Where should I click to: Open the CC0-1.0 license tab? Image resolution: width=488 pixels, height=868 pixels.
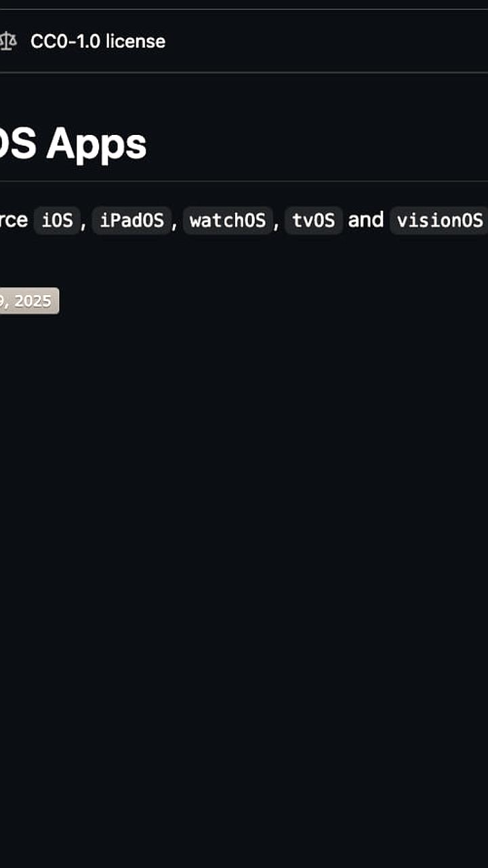(97, 41)
